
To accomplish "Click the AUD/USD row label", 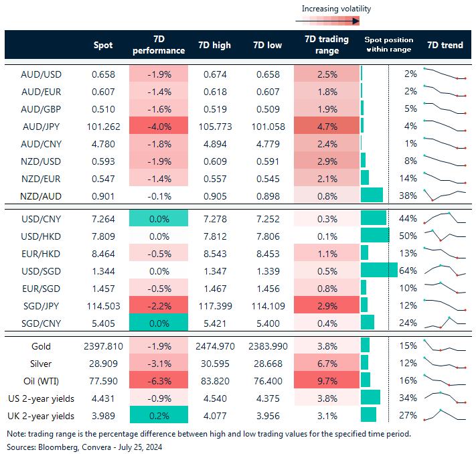I will (41, 74).
